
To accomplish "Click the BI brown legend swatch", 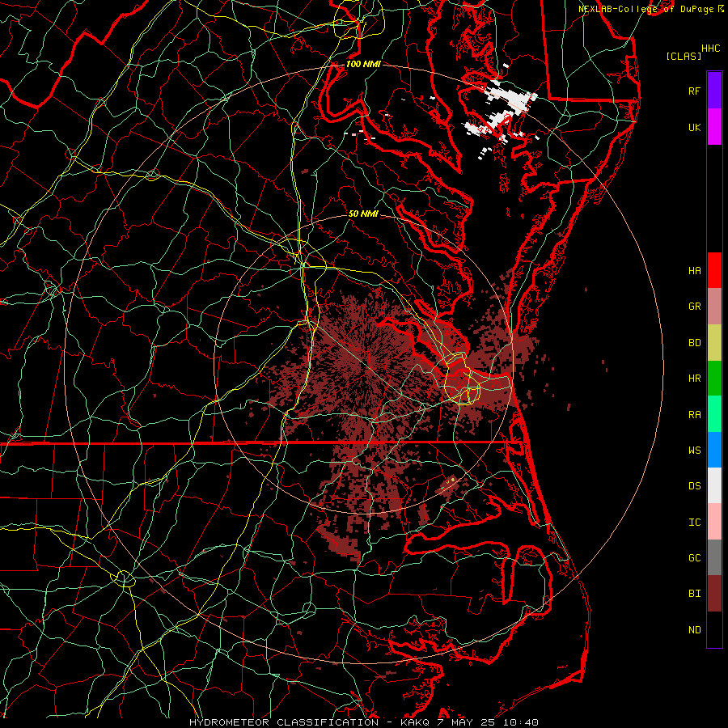I will click(x=714, y=594).
